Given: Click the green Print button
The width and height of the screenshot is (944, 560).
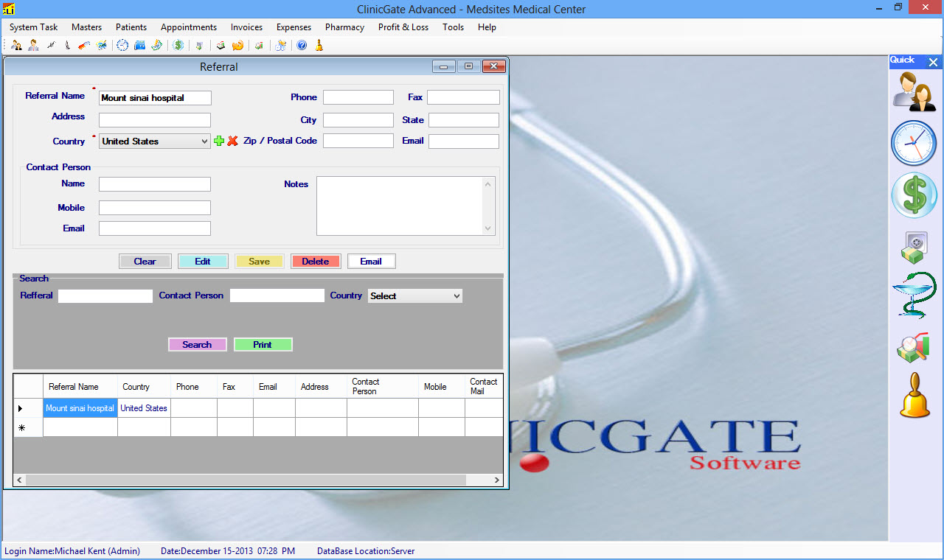Looking at the screenshot, I should click(x=263, y=345).
